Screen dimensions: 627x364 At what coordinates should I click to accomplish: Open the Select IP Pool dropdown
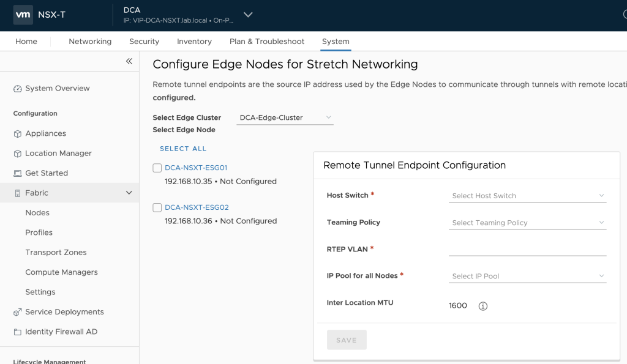527,276
